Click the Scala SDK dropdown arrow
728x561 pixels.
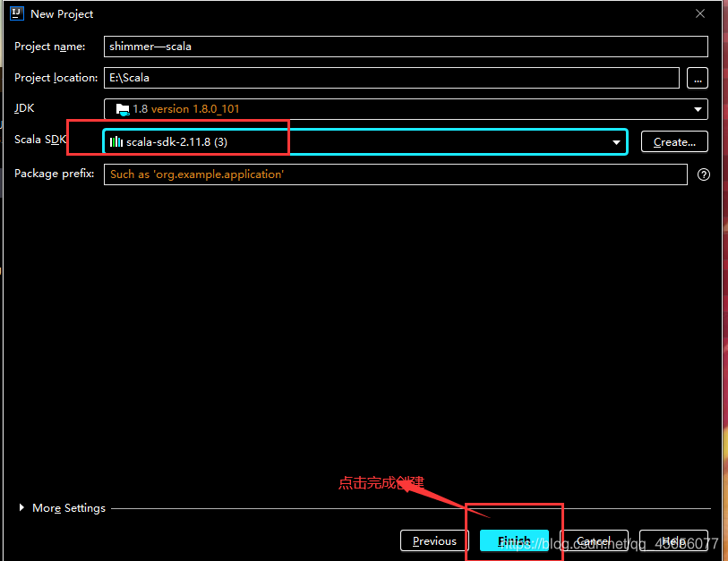[x=616, y=142]
